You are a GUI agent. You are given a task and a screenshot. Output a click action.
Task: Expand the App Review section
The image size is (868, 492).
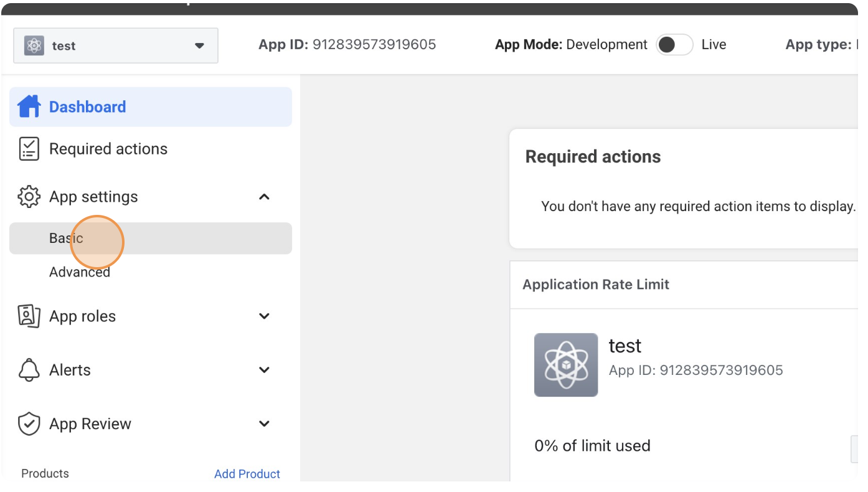(264, 424)
